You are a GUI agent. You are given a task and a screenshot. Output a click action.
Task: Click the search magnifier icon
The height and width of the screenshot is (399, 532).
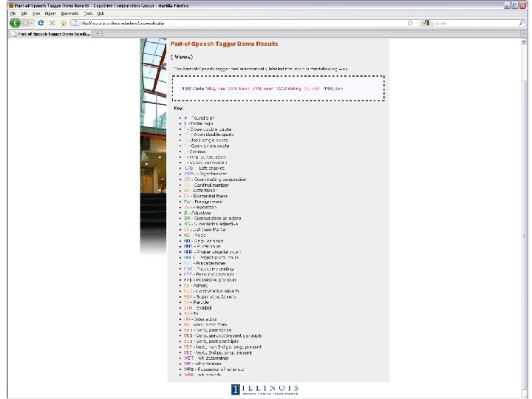pyautogui.click(x=522, y=23)
